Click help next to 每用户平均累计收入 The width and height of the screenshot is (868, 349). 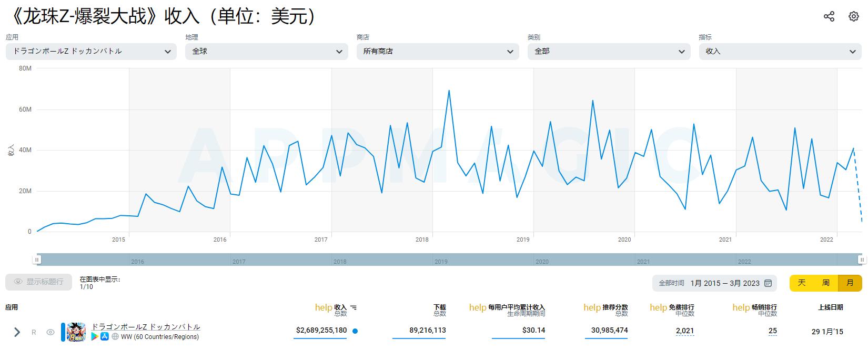[478, 307]
